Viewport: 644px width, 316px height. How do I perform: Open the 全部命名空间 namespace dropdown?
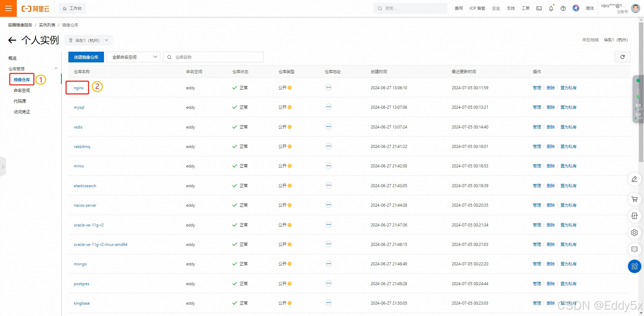pyautogui.click(x=133, y=57)
